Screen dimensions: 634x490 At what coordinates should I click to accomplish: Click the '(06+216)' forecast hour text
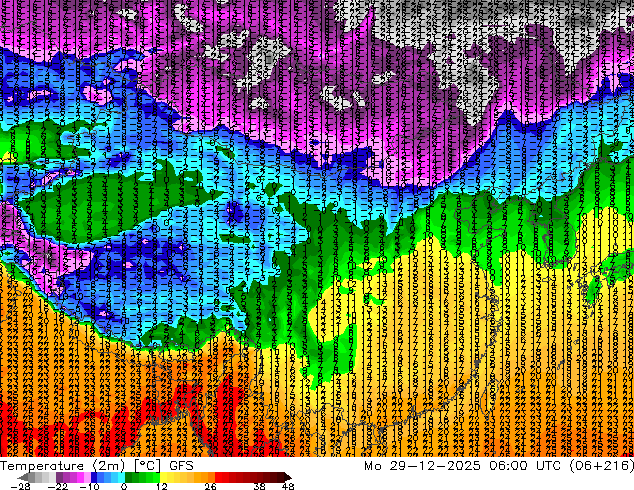(x=601, y=466)
